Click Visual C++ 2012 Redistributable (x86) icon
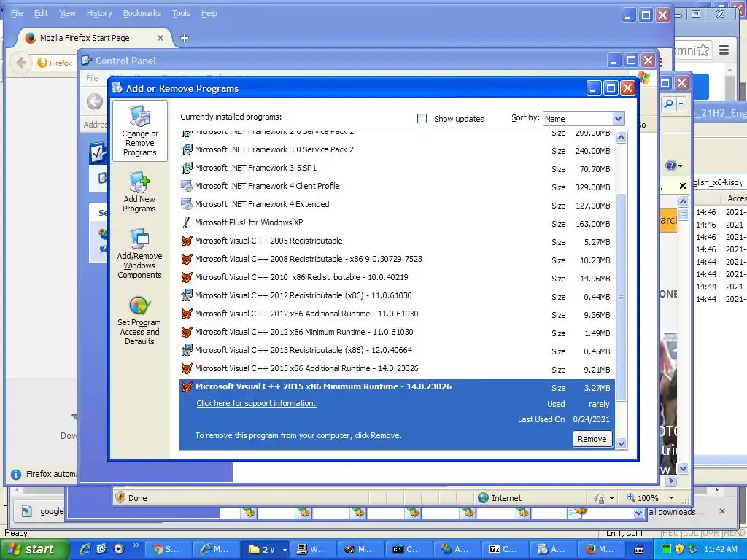Image resolution: width=747 pixels, height=560 pixels. coord(187,296)
